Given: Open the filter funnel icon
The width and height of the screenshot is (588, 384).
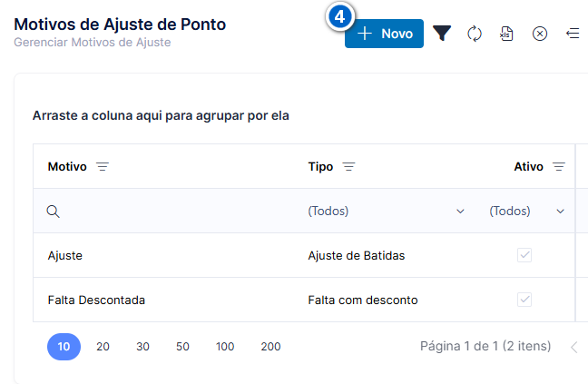Looking at the screenshot, I should click(x=442, y=34).
